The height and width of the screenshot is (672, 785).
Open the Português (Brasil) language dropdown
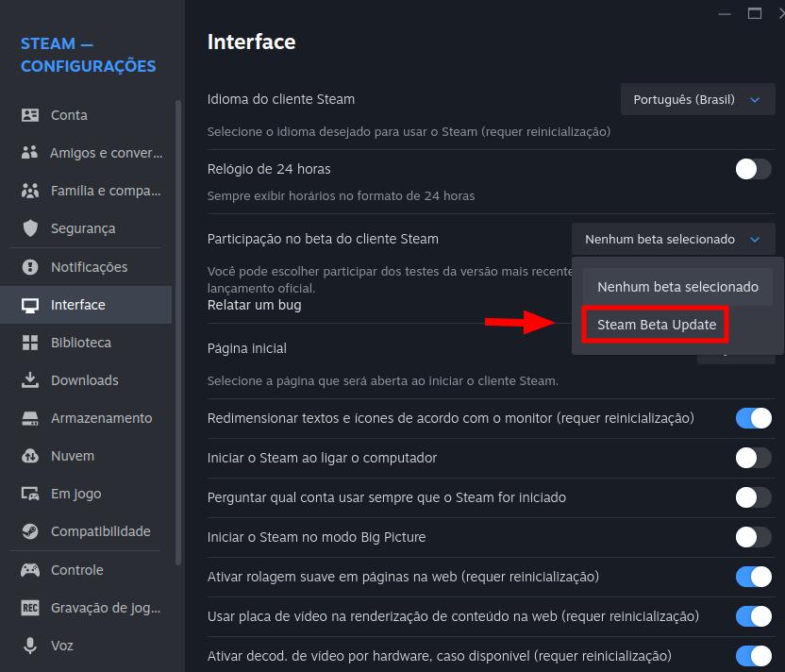(698, 99)
